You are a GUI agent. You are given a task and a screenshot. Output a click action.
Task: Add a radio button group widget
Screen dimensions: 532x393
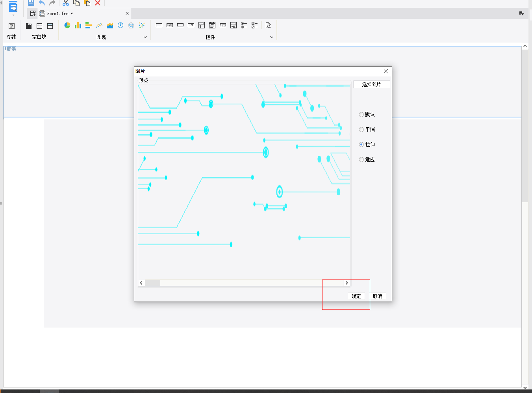pyautogui.click(x=244, y=25)
